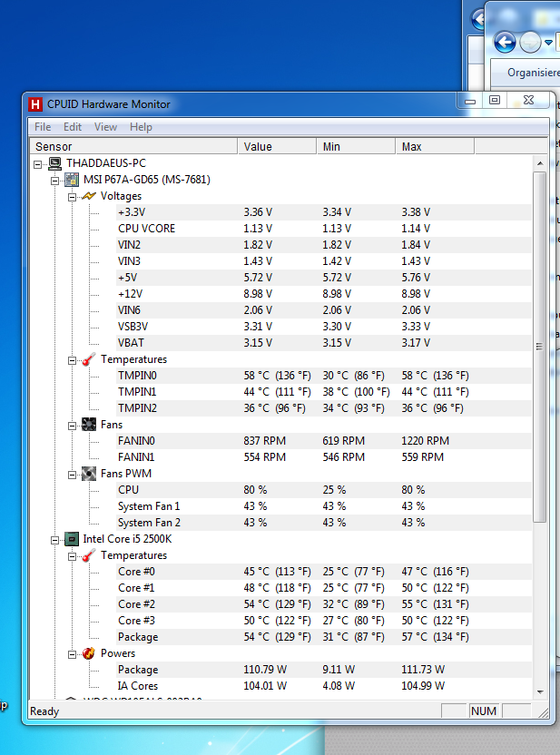Click the Fans PWM group icon
The image size is (560, 755).
tap(89, 474)
